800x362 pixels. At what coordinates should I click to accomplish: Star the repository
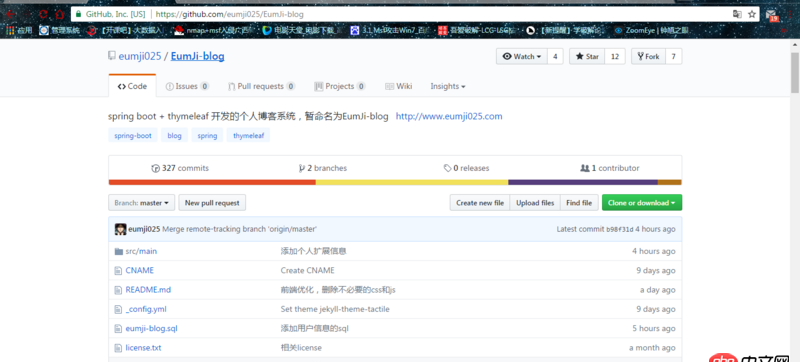(587, 57)
